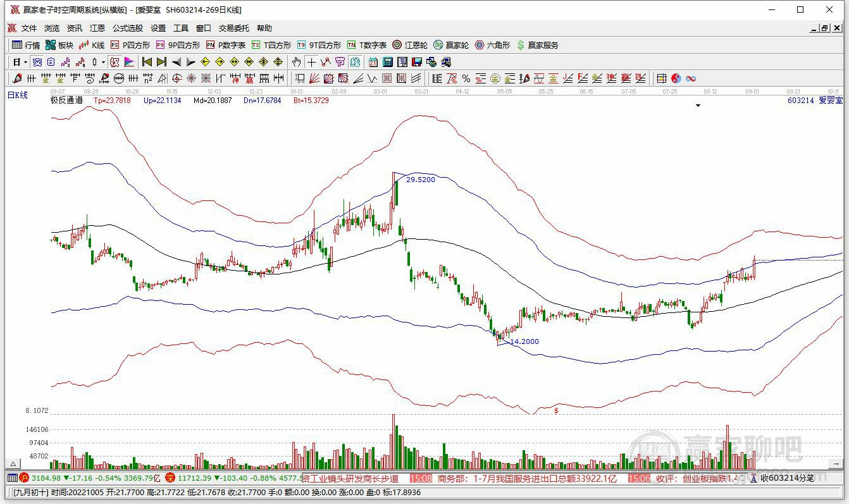Select the Gann fan lines tool

click(314, 78)
